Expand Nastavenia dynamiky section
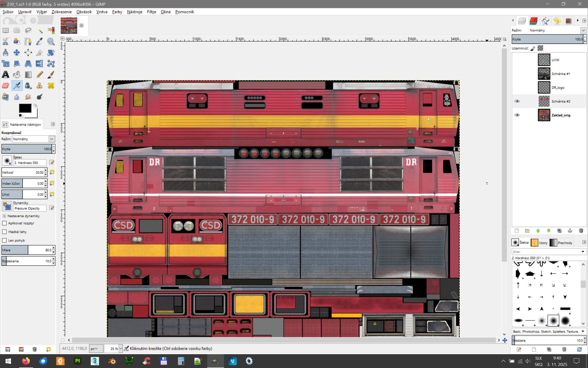Image resolution: width=588 pixels, height=368 pixels. point(4,216)
